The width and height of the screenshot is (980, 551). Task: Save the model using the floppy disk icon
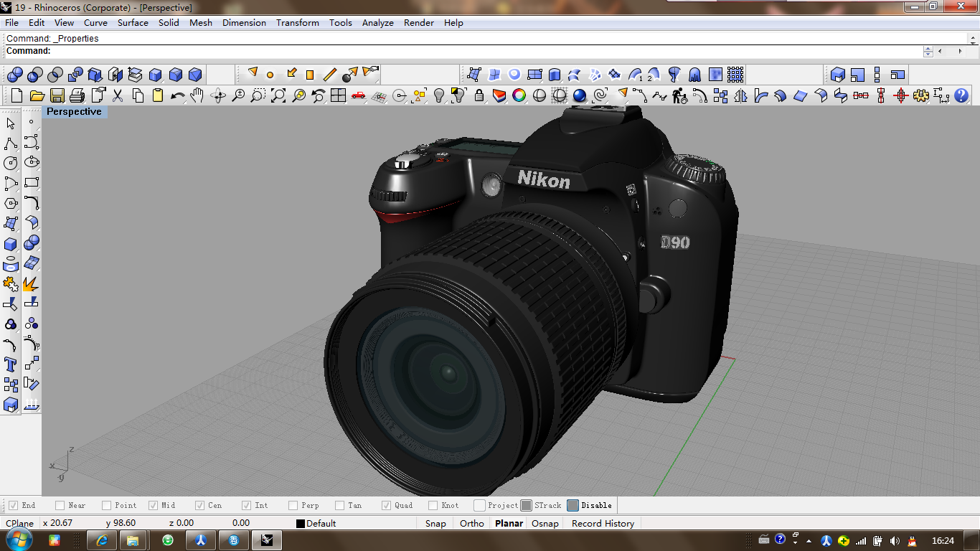[x=57, y=95]
